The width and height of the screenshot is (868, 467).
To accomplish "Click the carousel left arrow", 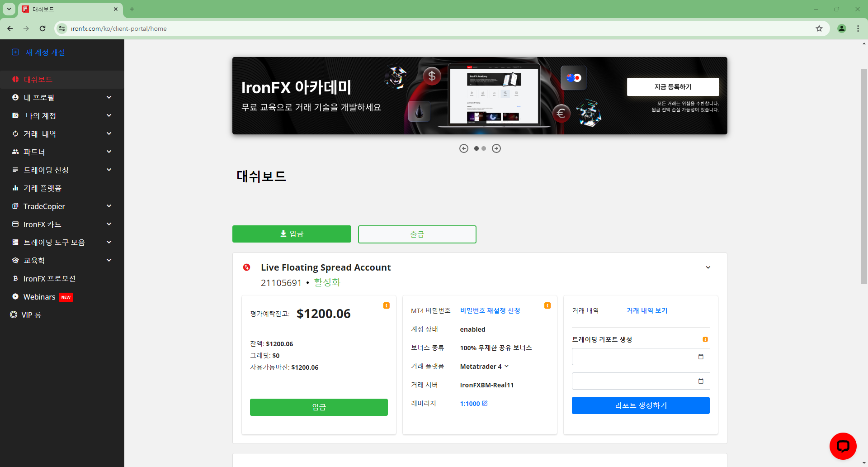I will click(463, 148).
